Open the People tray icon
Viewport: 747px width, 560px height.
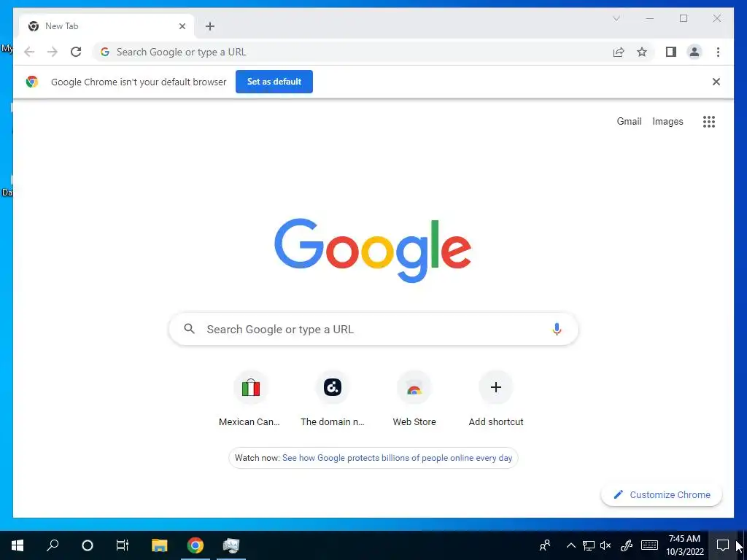click(x=545, y=545)
